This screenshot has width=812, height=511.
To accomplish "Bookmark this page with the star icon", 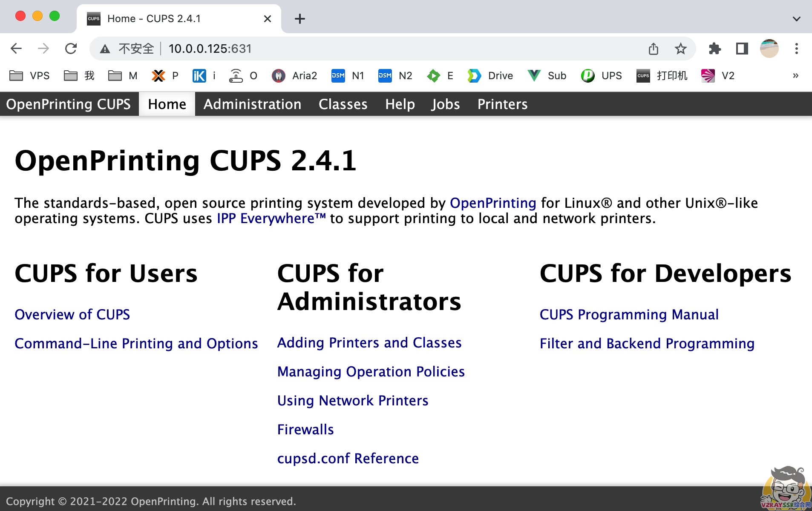I will (680, 49).
